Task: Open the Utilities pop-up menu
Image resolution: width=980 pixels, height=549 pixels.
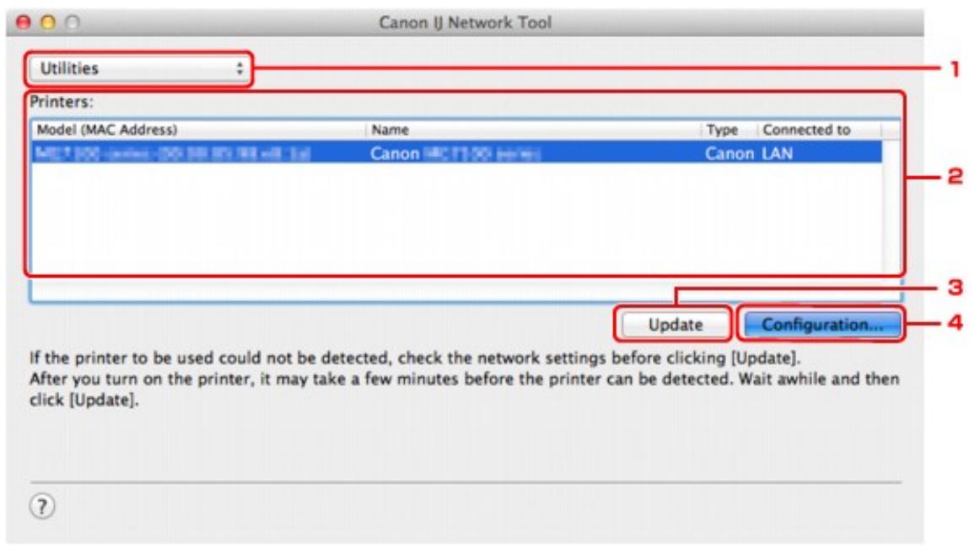Action: point(139,69)
